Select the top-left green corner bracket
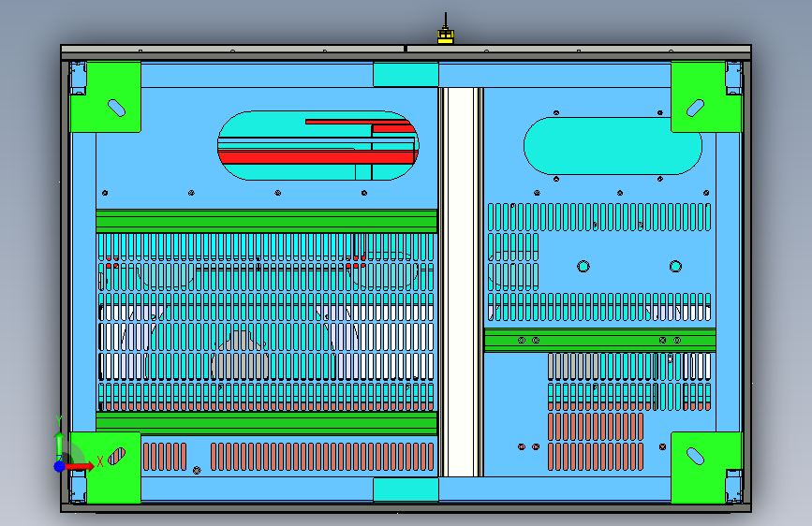Image resolution: width=812 pixels, height=526 pixels. point(106,96)
